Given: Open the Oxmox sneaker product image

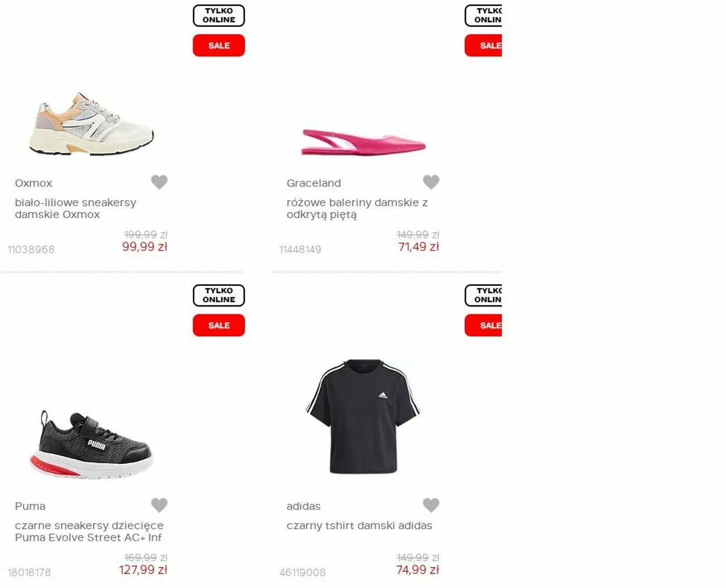Looking at the screenshot, I should coord(91,123).
